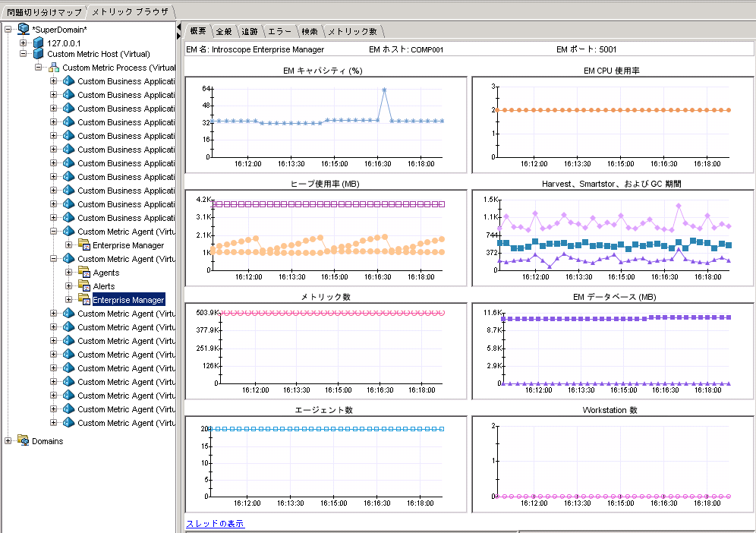The image size is (756, 533).
Task: Open the 追跡 tab
Action: tap(249, 31)
